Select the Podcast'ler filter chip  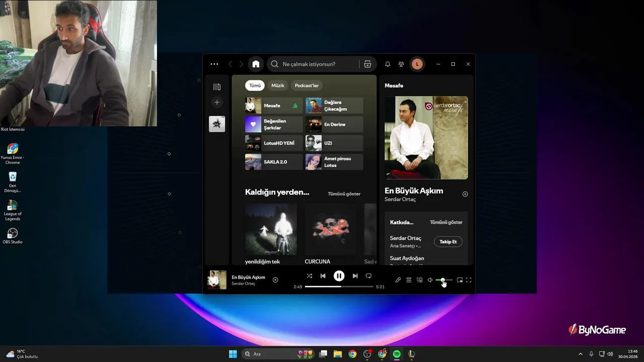[306, 85]
